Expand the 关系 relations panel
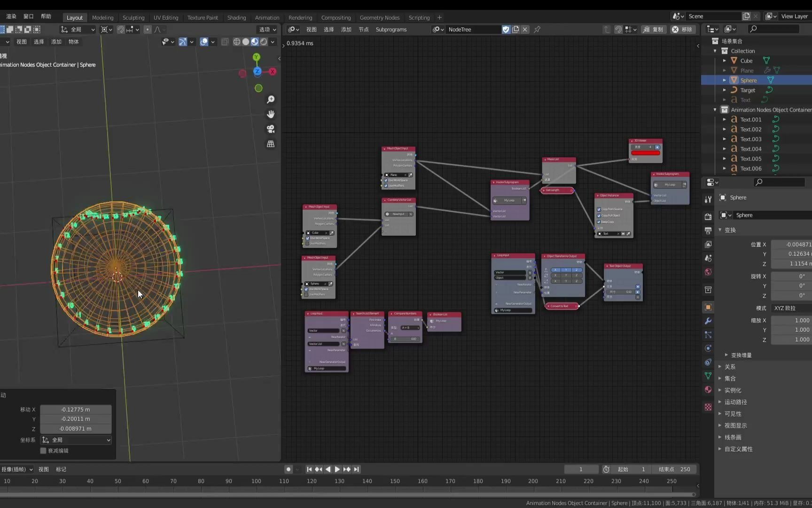 coord(720,367)
